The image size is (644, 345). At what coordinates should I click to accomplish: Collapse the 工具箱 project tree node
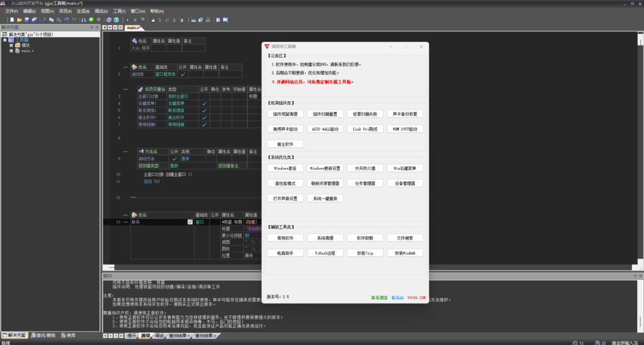(x=4, y=40)
